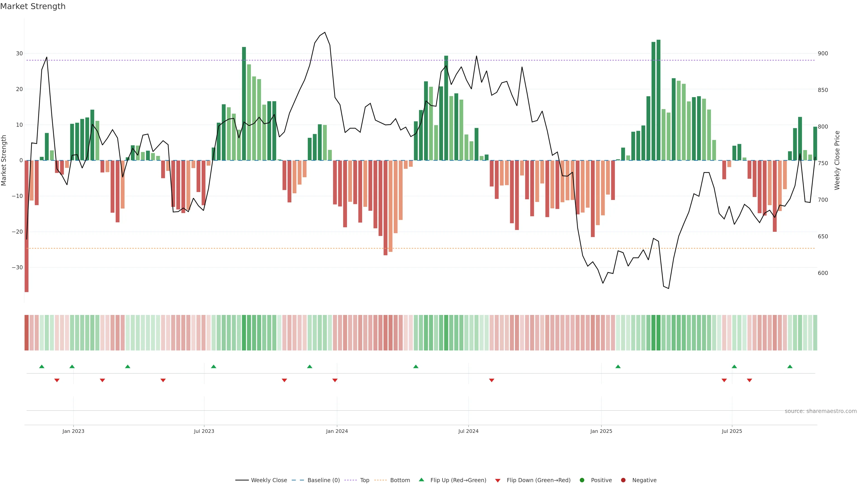Click the green Flip Up triangle legend icon
The height and width of the screenshot is (488, 868).
pos(421,480)
